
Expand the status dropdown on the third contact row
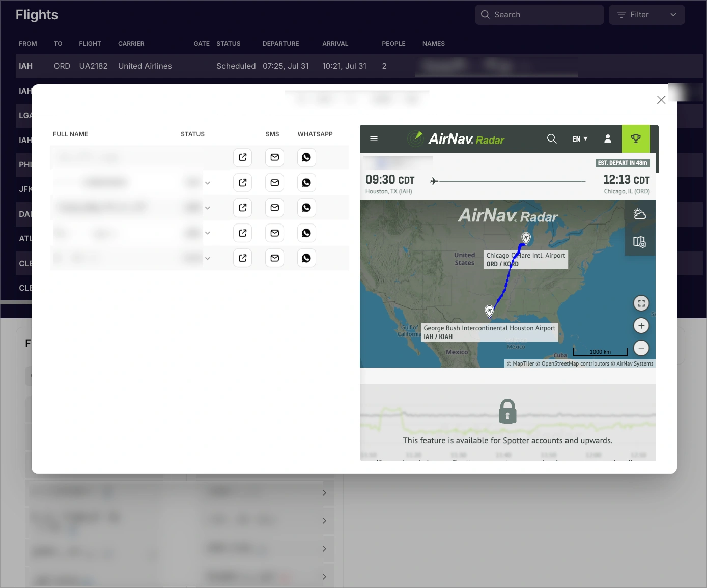[x=207, y=207]
